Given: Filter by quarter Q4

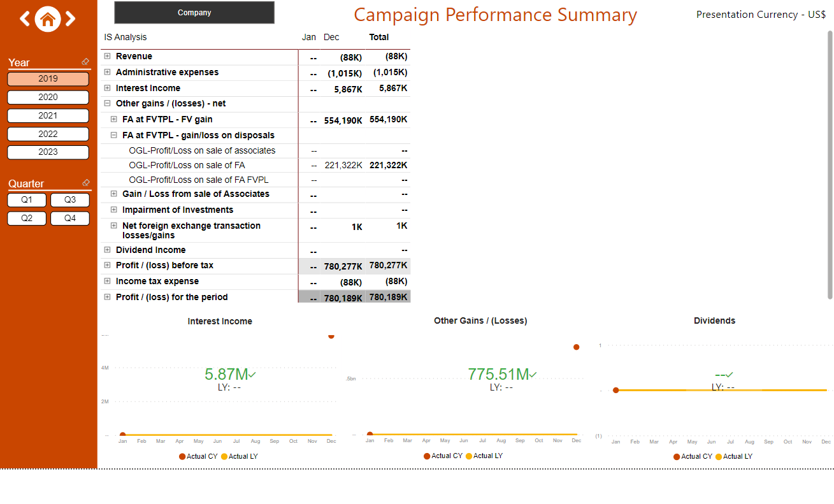Looking at the screenshot, I should [70, 219].
